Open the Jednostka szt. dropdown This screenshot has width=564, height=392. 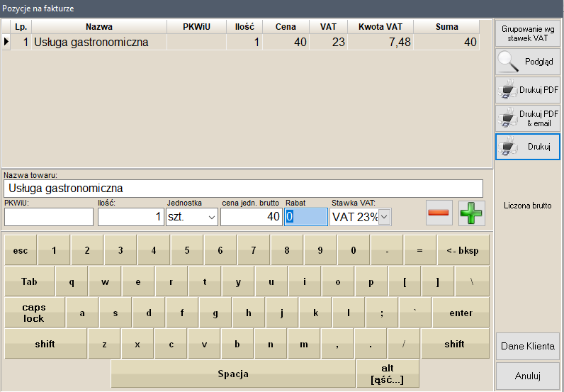[212, 217]
